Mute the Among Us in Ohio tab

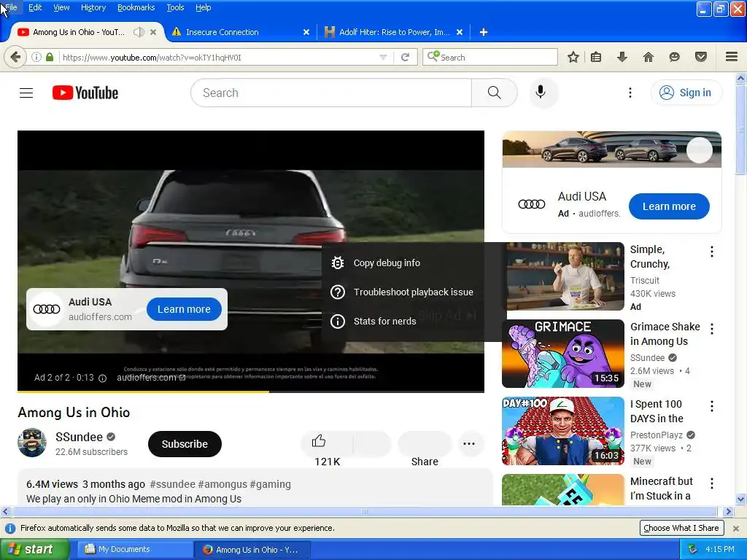click(x=138, y=32)
